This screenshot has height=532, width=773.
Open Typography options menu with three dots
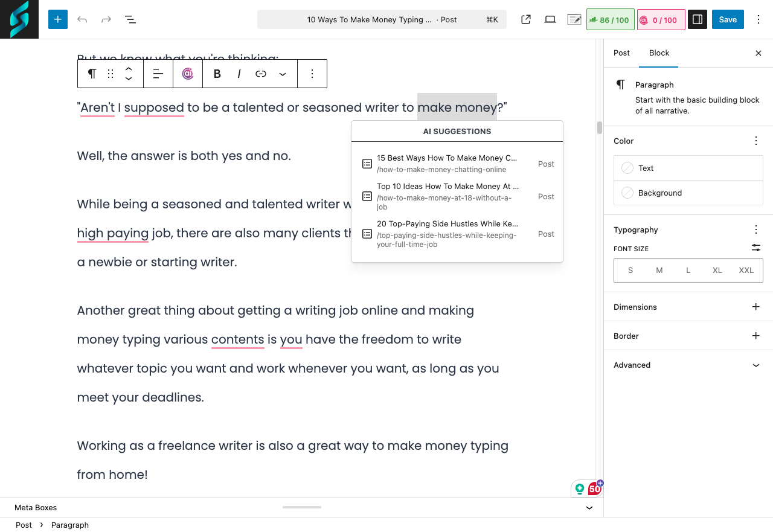(x=755, y=229)
